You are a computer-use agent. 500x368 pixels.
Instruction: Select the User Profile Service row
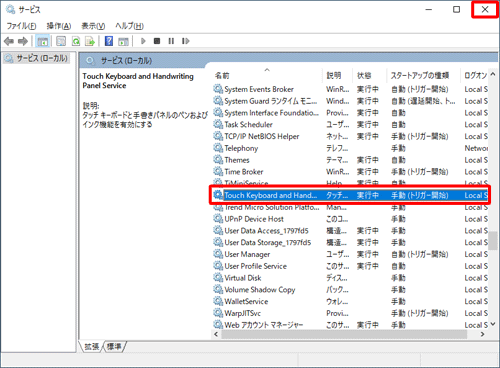click(x=350, y=266)
